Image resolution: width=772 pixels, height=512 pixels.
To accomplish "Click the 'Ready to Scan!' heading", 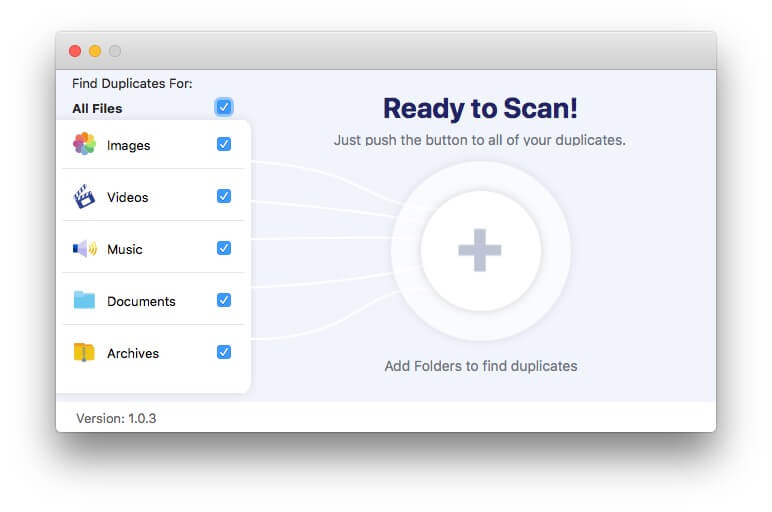I will coord(480,108).
